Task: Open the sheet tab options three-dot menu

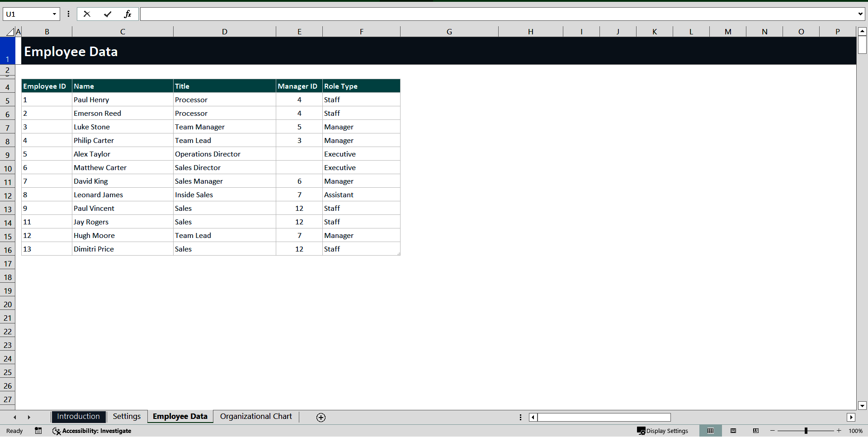Action: pos(521,417)
